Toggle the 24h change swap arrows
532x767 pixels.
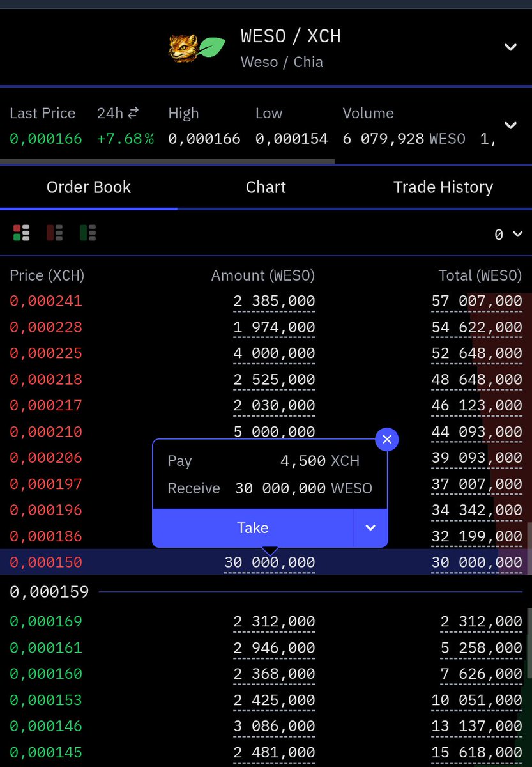click(x=133, y=113)
